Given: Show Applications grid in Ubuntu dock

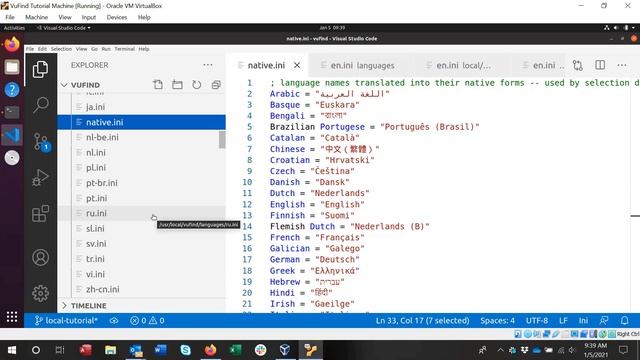Looking at the screenshot, I should click(x=12, y=316).
